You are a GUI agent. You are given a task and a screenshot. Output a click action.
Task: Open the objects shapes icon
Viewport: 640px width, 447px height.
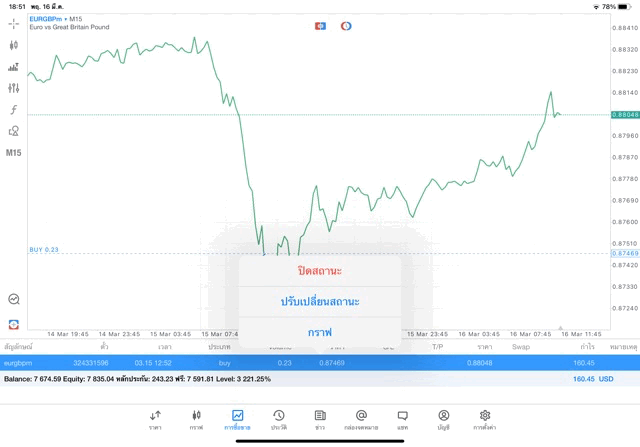coord(13,131)
